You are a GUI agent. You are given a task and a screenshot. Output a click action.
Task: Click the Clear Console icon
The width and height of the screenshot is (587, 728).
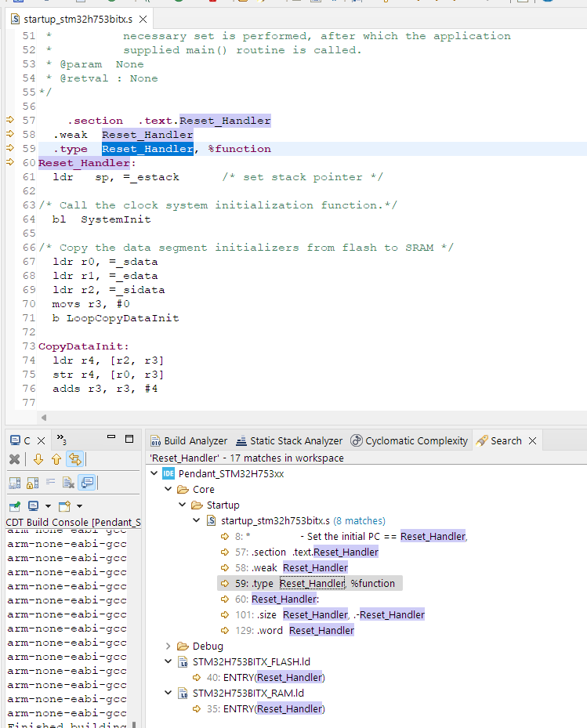pos(68,483)
